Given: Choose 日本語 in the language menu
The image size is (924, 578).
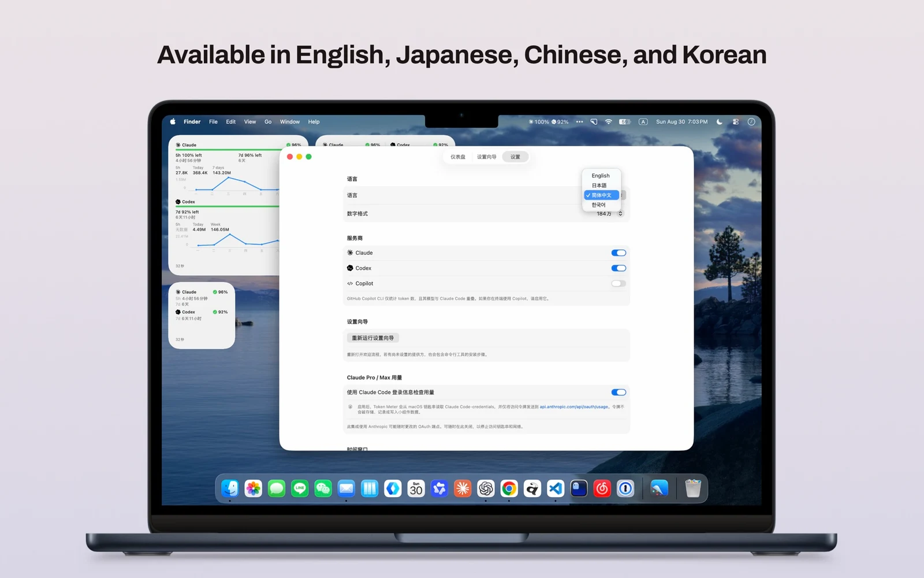Looking at the screenshot, I should [x=601, y=186].
